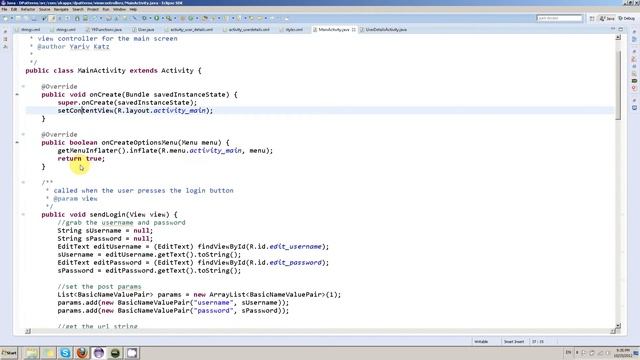
Task: Click the horizontal scrollbar left arrow
Action: pyautogui.click(x=28, y=331)
